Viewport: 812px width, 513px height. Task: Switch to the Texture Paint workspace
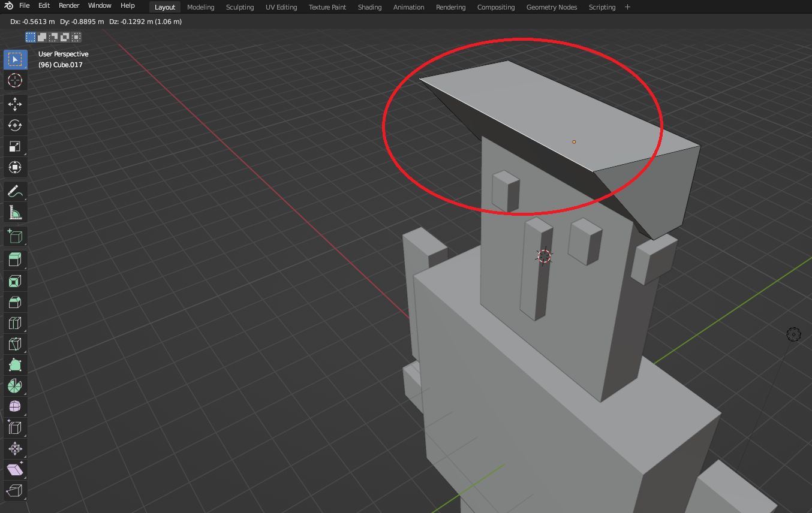pos(327,7)
